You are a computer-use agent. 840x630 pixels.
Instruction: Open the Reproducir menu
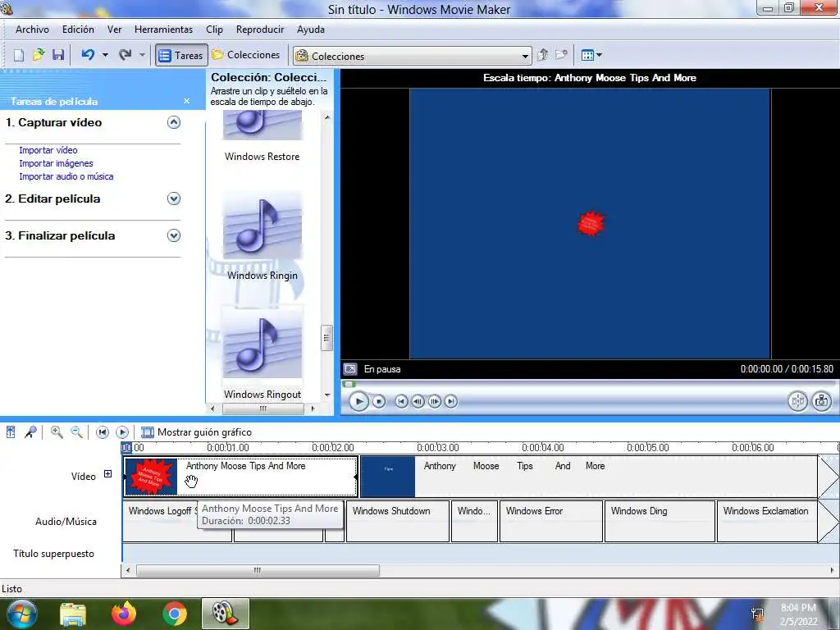[260, 30]
